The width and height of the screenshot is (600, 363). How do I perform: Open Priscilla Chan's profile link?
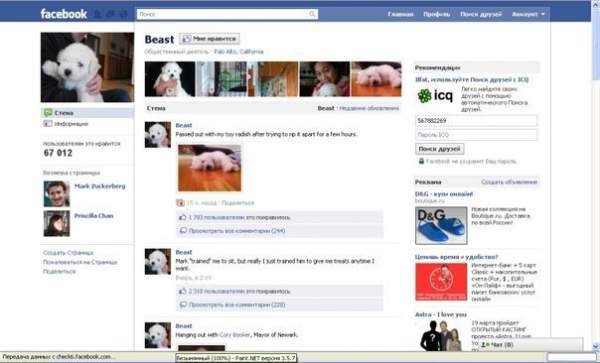tap(94, 216)
